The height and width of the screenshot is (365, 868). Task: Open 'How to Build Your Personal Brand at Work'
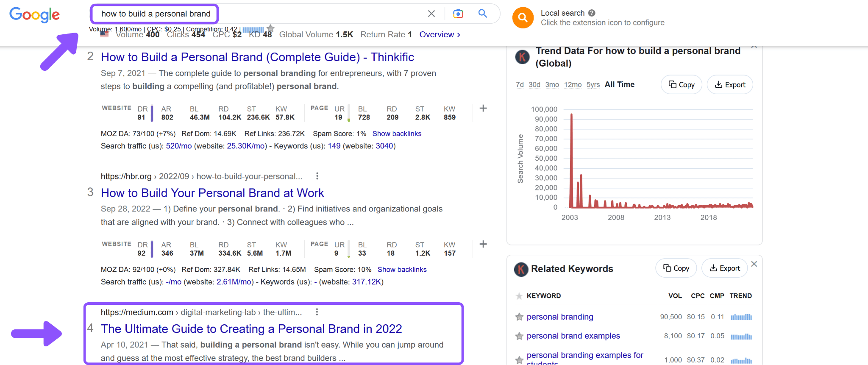point(212,193)
